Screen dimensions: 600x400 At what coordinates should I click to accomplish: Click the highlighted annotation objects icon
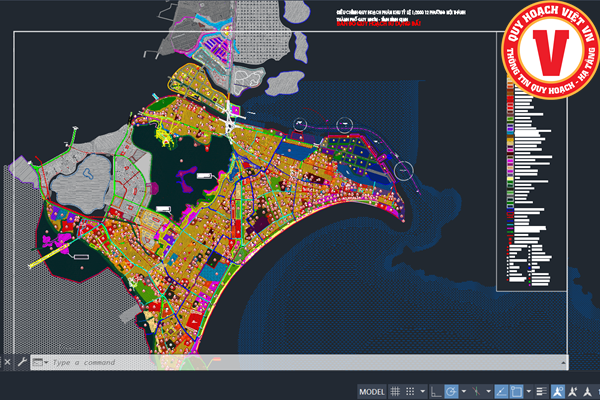558,391
